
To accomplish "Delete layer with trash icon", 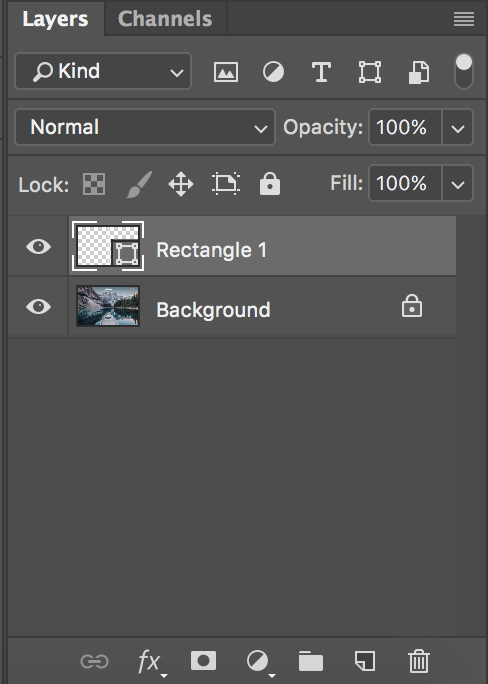I will pyautogui.click(x=419, y=661).
